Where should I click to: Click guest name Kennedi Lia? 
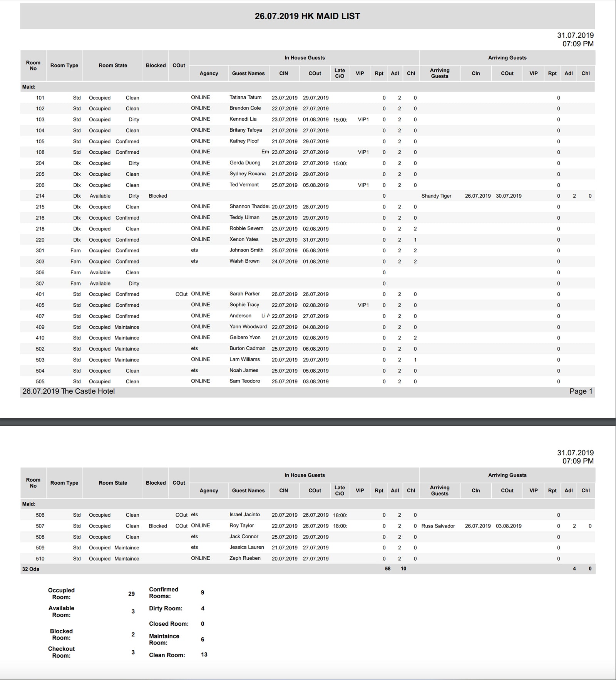point(243,119)
